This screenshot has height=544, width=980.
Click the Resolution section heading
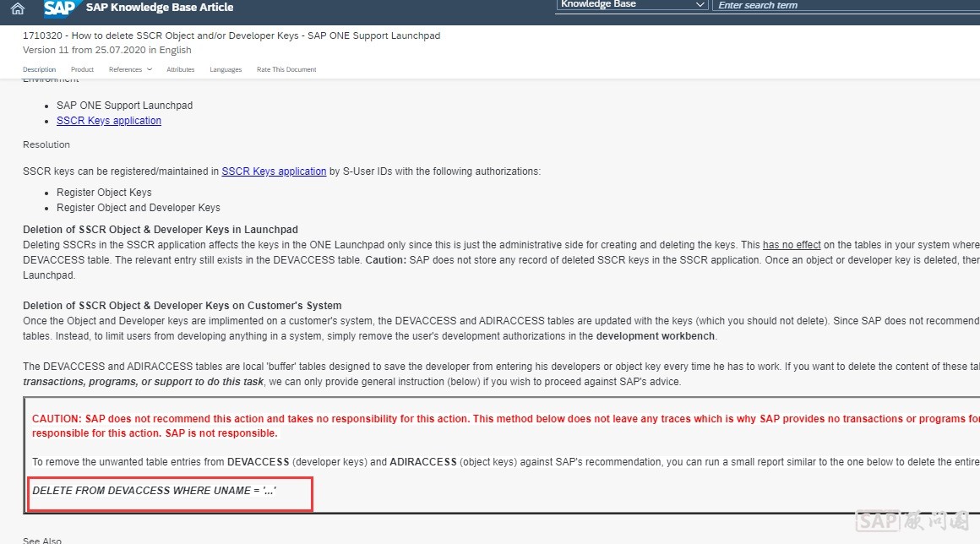(46, 144)
